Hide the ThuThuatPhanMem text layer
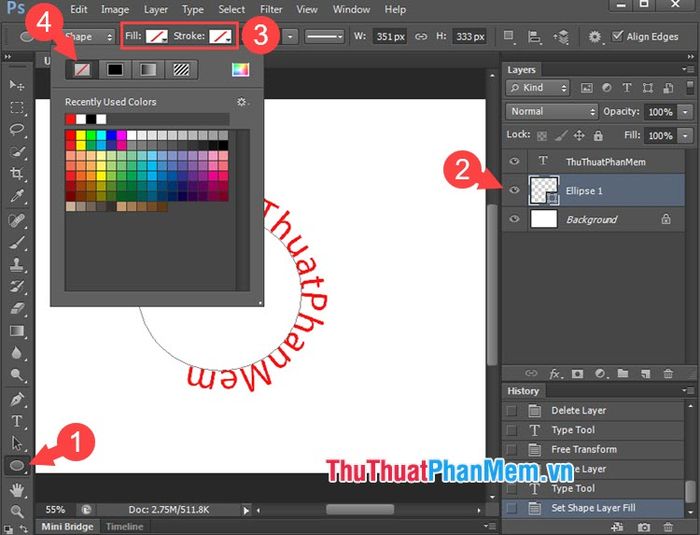The width and height of the screenshot is (700, 535). pyautogui.click(x=514, y=161)
